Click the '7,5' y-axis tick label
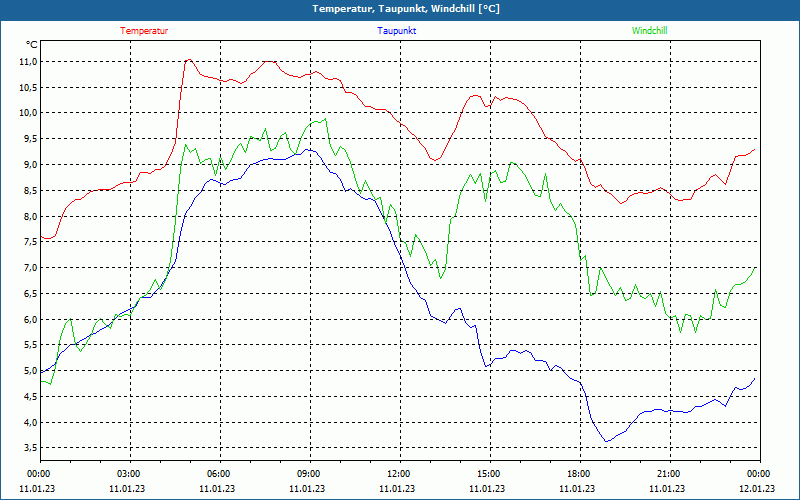The width and height of the screenshot is (800, 500). click(x=30, y=242)
